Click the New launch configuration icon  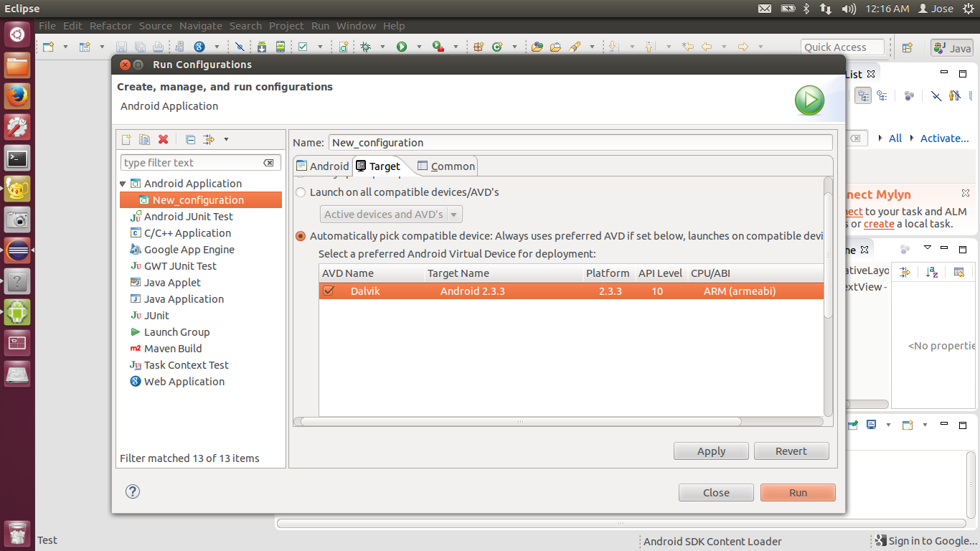pos(126,139)
